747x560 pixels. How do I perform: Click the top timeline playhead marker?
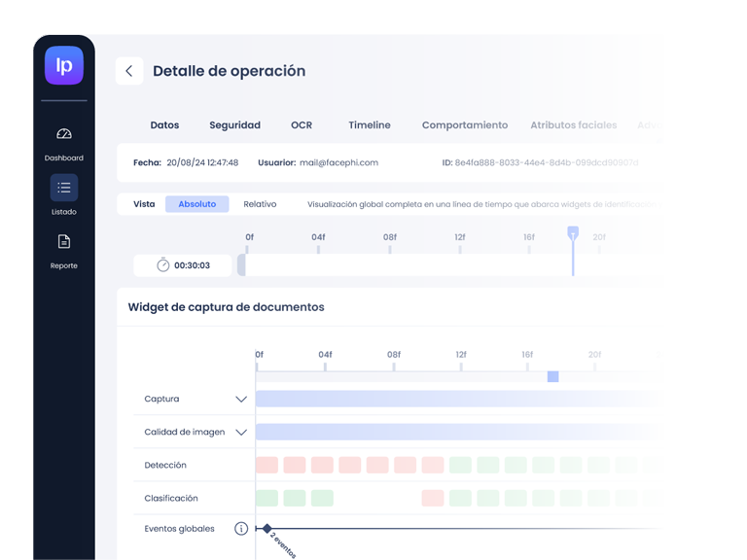pos(573,233)
